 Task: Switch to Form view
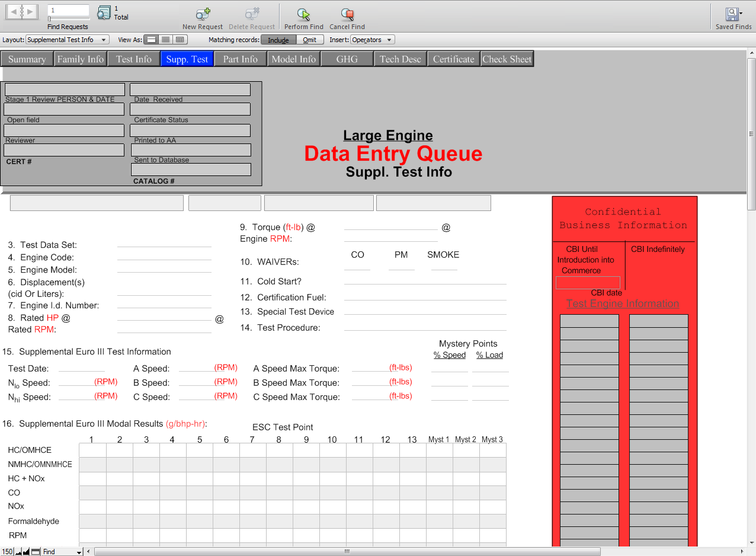click(x=151, y=40)
